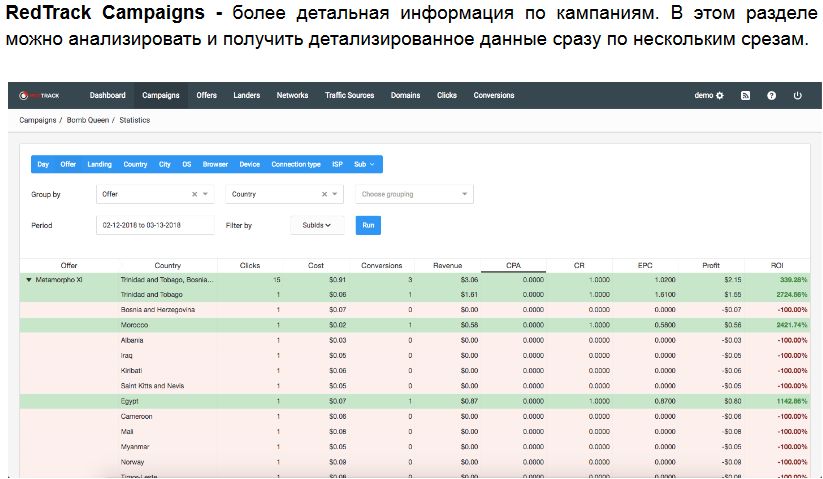Select the Cameroon row

click(415, 416)
